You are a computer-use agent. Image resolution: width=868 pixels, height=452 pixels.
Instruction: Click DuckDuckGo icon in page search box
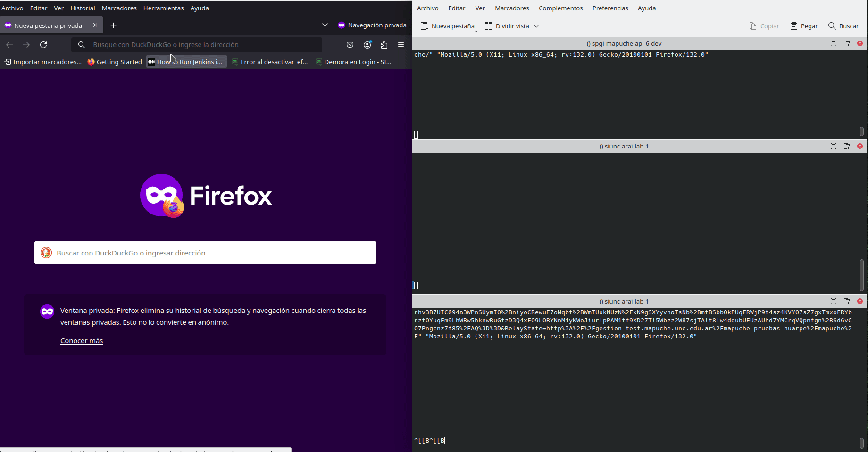(46, 253)
